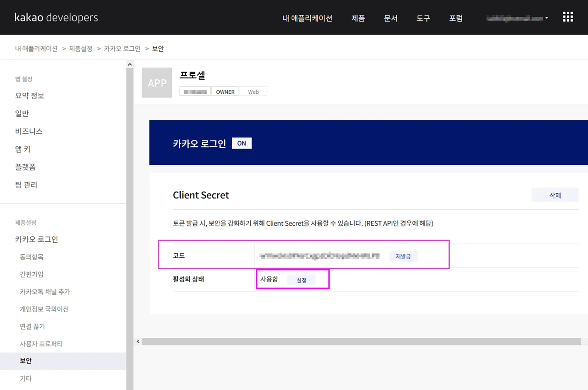Image resolution: width=588 pixels, height=390 pixels.
Task: Select 플랫폼 in the sidebar
Action: (25, 167)
